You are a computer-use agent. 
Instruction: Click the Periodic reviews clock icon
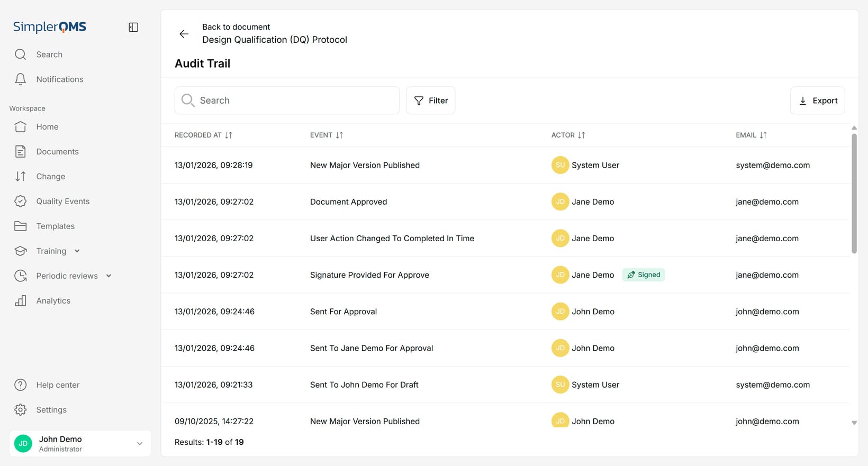pos(21,276)
